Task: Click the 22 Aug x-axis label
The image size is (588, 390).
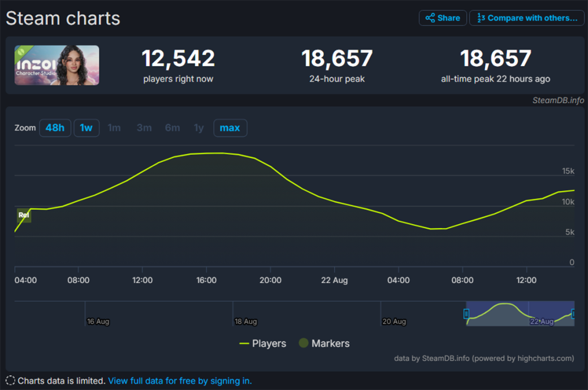Action: pos(334,280)
